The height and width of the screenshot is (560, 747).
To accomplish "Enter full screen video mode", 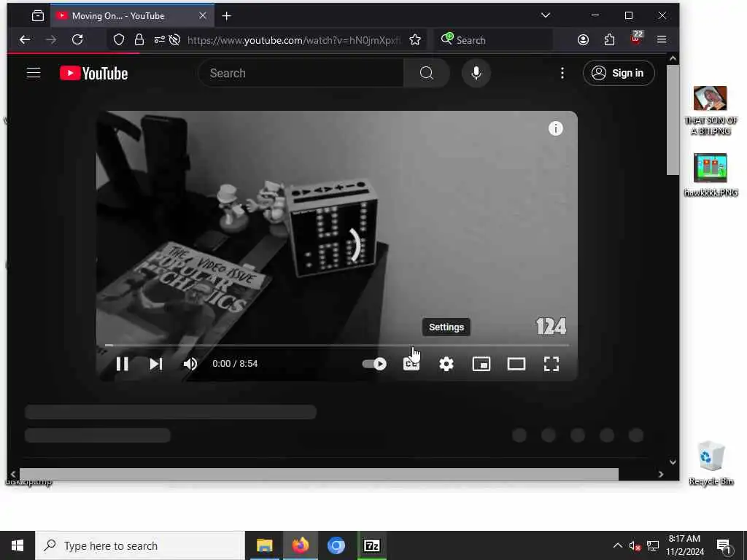I will tap(551, 365).
